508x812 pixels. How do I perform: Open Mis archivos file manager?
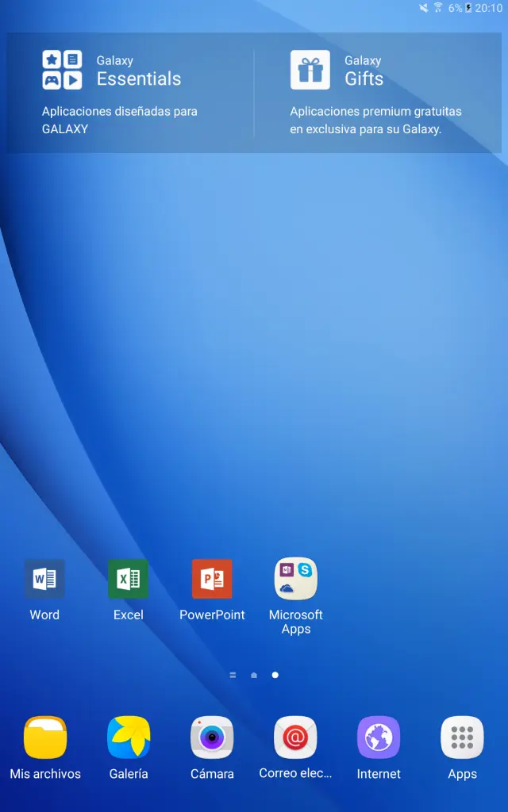(x=45, y=738)
